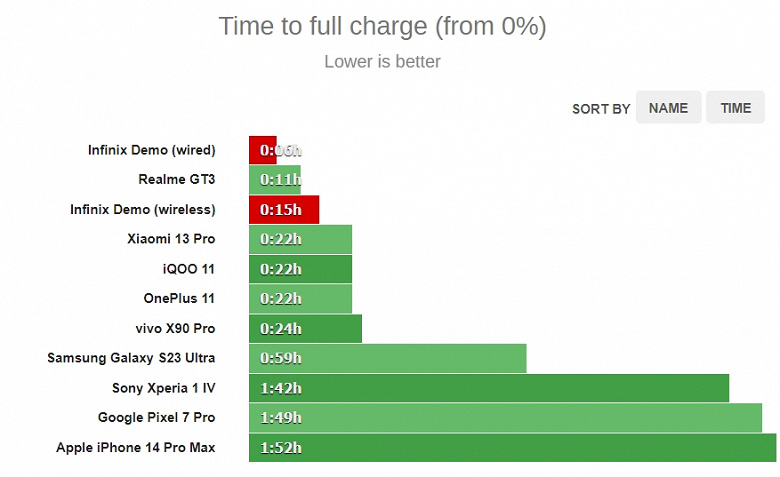
Task: Sort the chart by TIME
Action: click(735, 108)
